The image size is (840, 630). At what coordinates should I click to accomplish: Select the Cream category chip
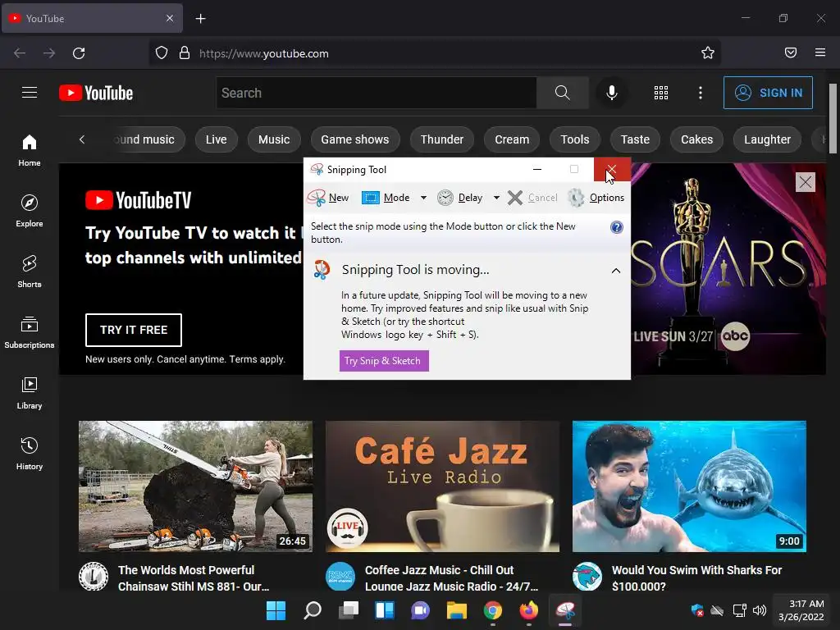[x=512, y=139]
